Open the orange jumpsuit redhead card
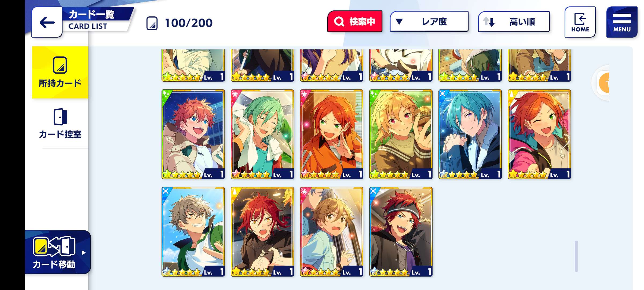 click(x=332, y=134)
